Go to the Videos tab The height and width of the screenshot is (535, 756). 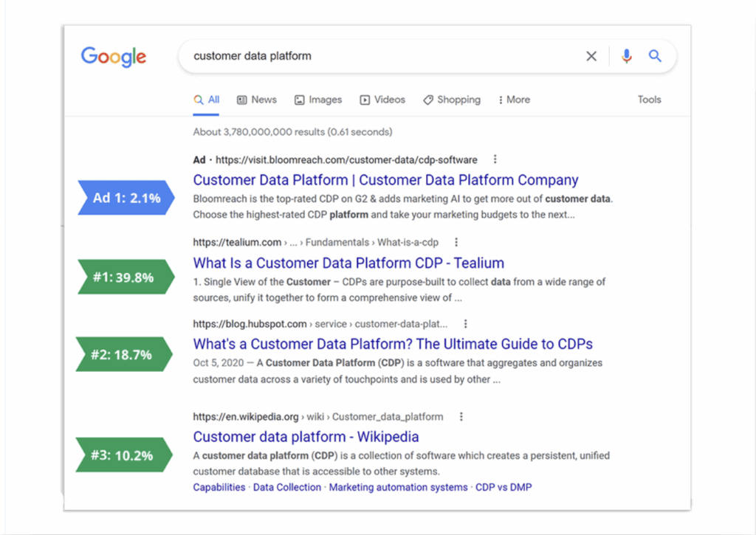click(x=382, y=100)
